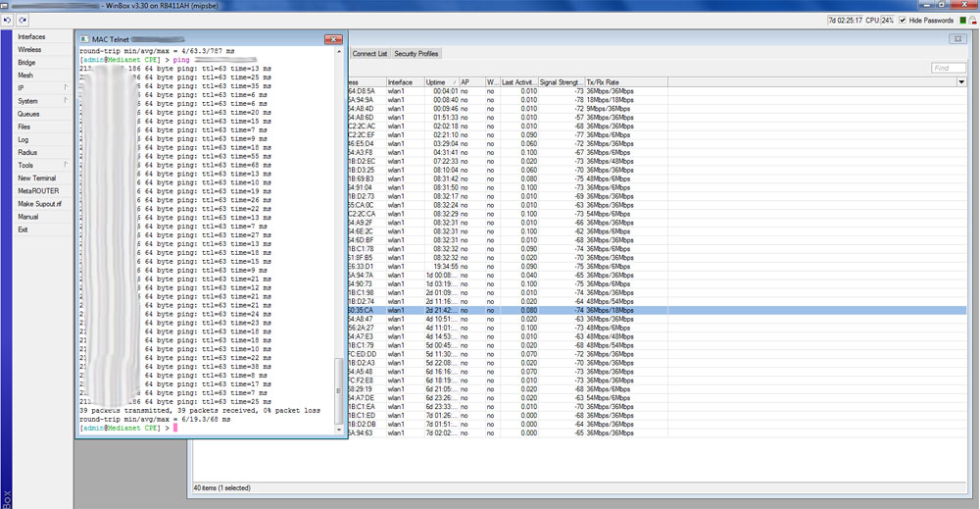Close the wireless tables inner window
Screen dimensions: 980x509
pyautogui.click(x=957, y=39)
